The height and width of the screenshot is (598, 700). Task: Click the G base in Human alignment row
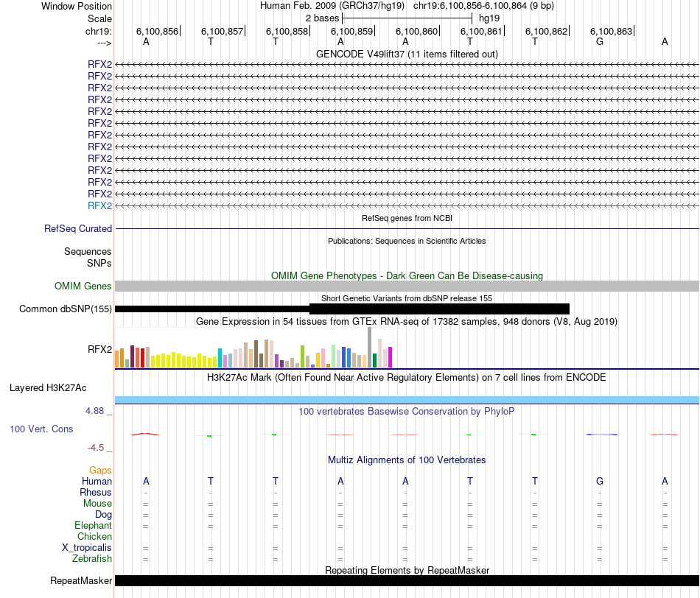600,481
